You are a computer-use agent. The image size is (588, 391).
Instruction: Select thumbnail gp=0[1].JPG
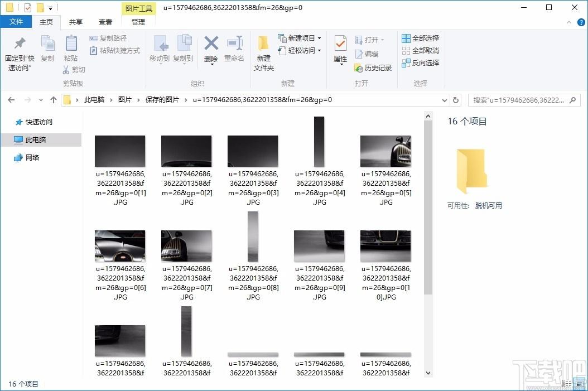tap(120, 151)
